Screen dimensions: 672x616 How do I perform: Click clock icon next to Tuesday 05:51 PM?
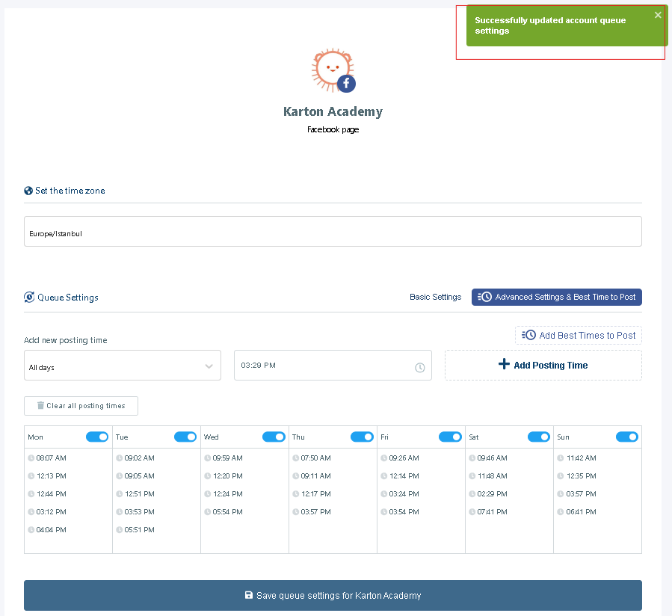tap(119, 530)
